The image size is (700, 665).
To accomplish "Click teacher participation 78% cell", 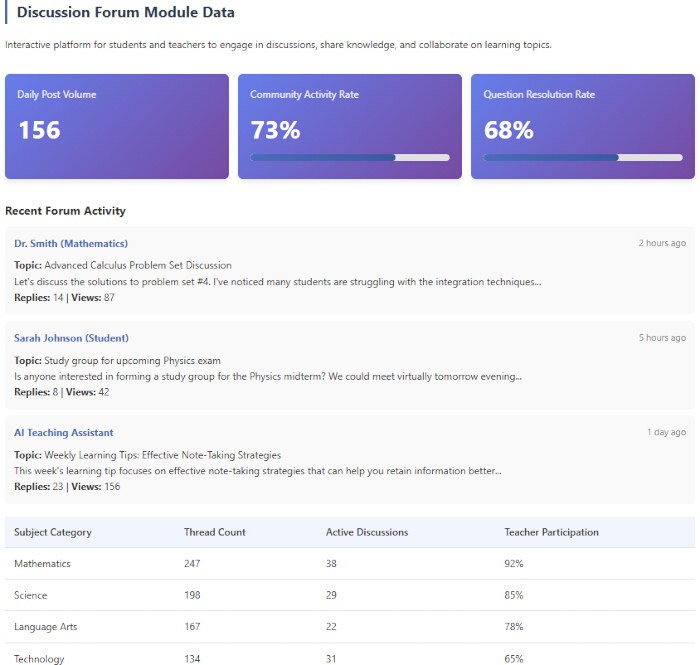I will tap(514, 627).
